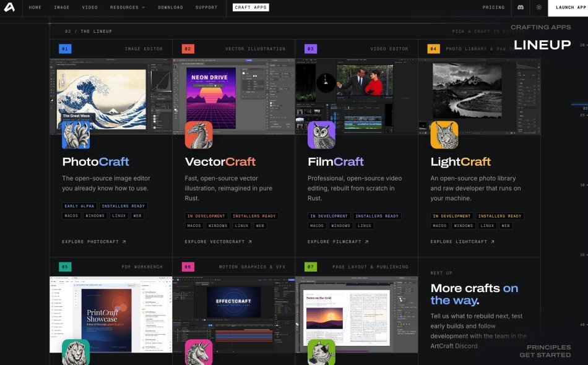Click LightCraft's In Development tag
This screenshot has height=365, width=588.
click(452, 217)
